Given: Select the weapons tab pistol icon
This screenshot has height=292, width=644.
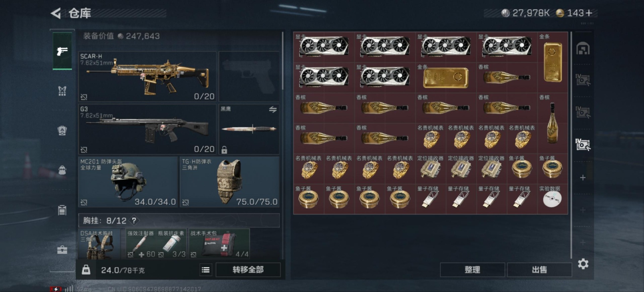Looking at the screenshot, I should point(62,51).
